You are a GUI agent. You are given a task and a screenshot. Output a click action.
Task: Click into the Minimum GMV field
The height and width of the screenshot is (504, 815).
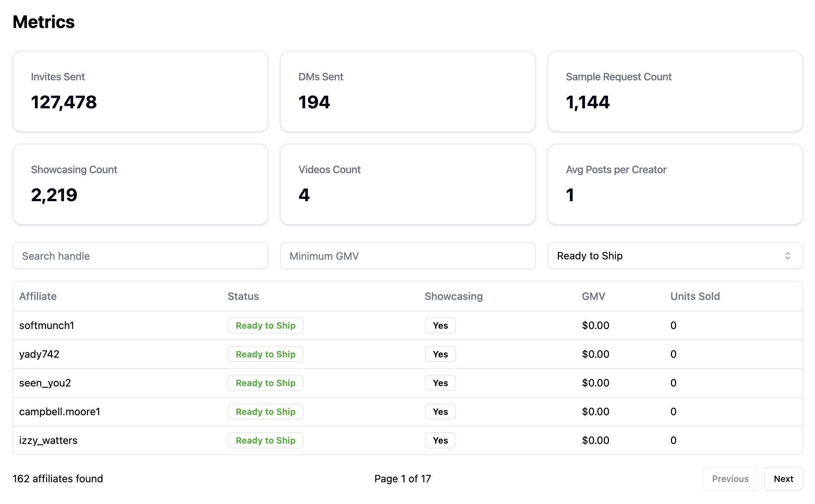407,256
